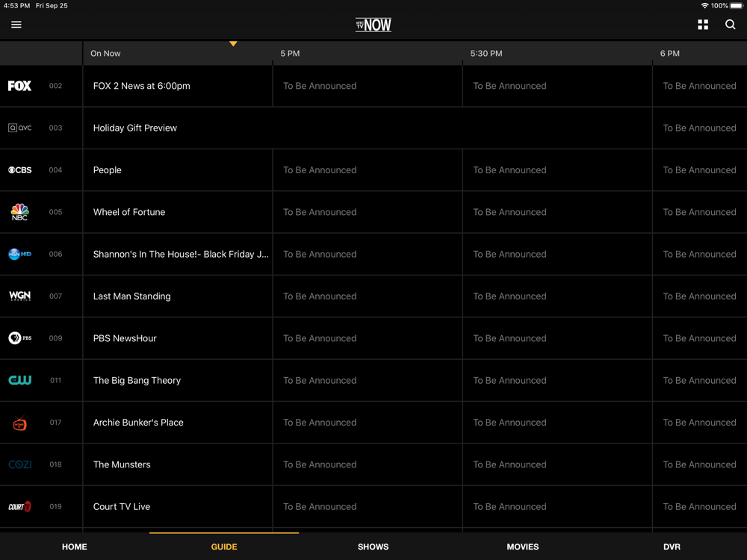This screenshot has height=560, width=747.
Task: Tap the MTC TV NOW logo
Action: click(x=373, y=25)
